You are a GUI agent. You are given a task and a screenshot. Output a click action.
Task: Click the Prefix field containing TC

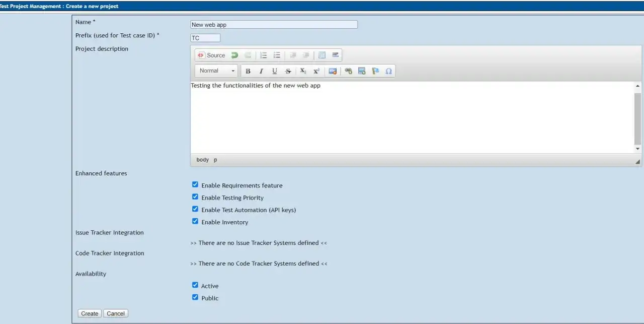pyautogui.click(x=205, y=38)
